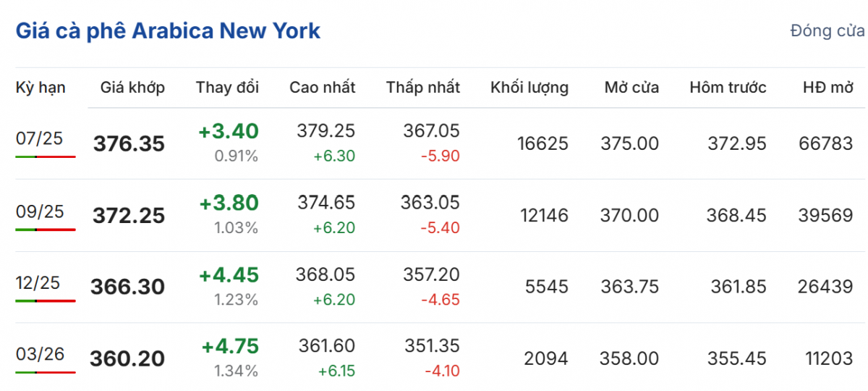Click the Thấp nhất column header

coord(423,88)
